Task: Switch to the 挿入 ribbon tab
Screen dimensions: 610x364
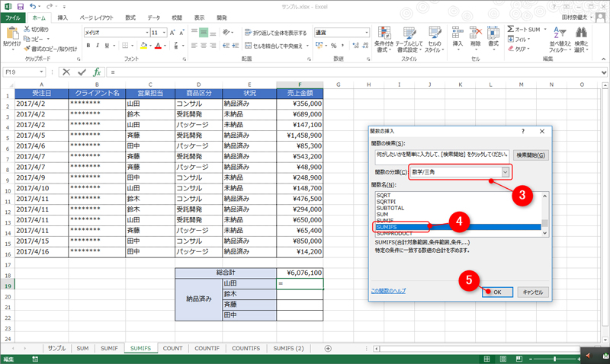Action: (x=63, y=18)
